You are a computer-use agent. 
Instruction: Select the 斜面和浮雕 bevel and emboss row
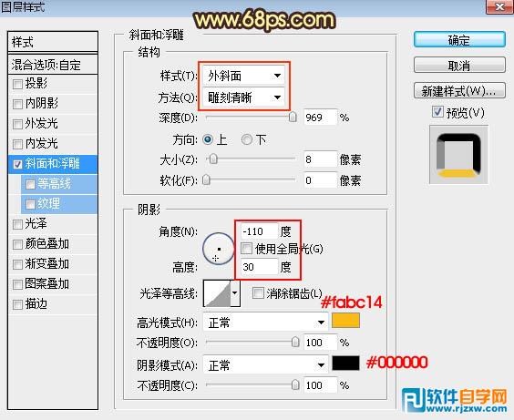53,164
